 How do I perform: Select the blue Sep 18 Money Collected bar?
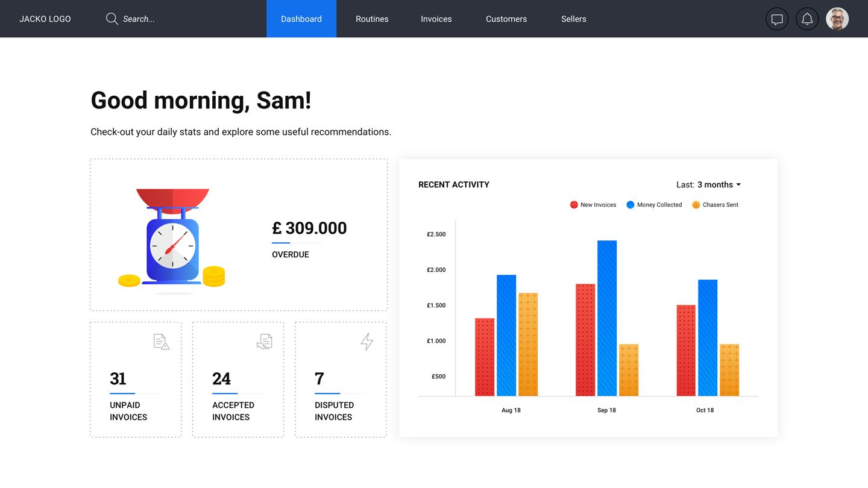pos(607,318)
